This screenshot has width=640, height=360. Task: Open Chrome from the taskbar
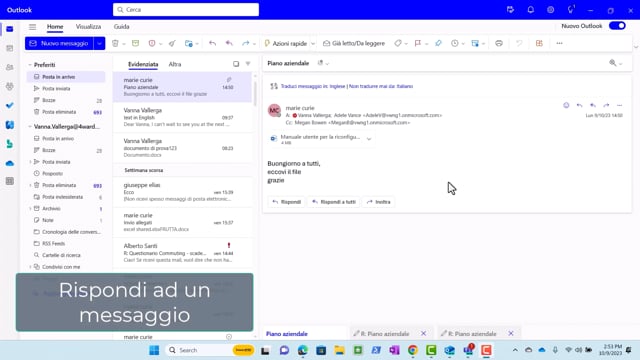point(413,350)
